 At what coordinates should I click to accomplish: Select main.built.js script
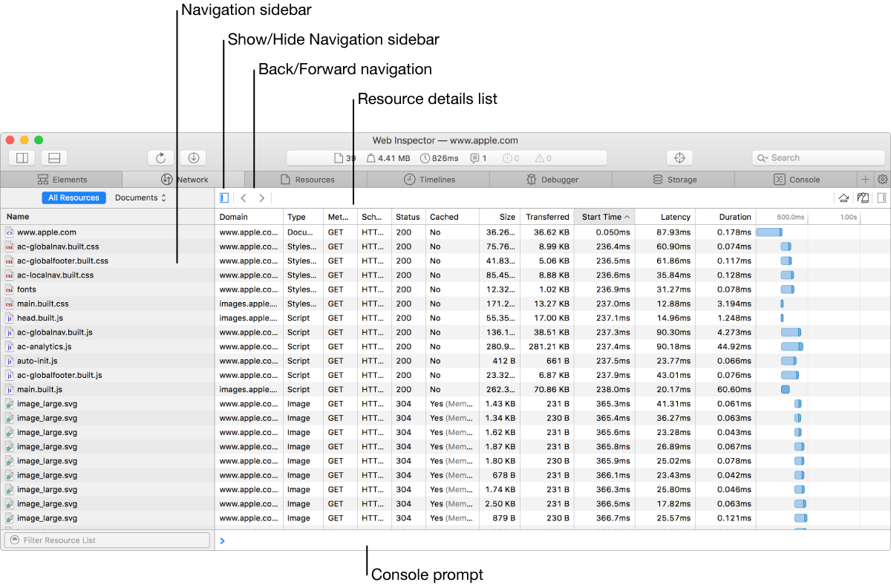point(107,389)
